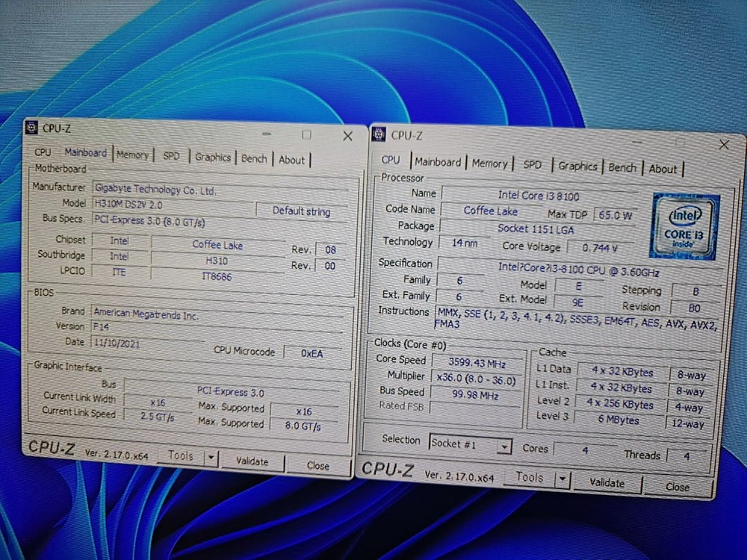The height and width of the screenshot is (560, 747).
Task: Click the Intel Core i3 inside logo
Action: click(684, 227)
